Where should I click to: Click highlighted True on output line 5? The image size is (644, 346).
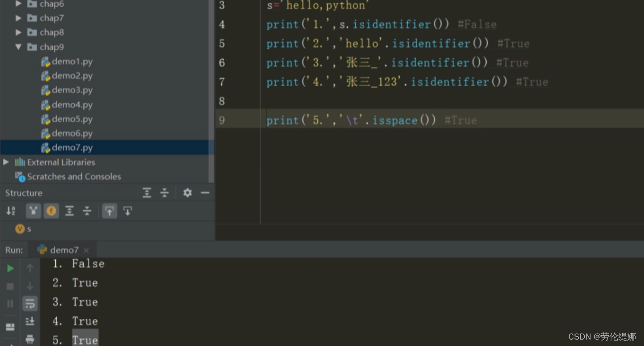point(85,340)
